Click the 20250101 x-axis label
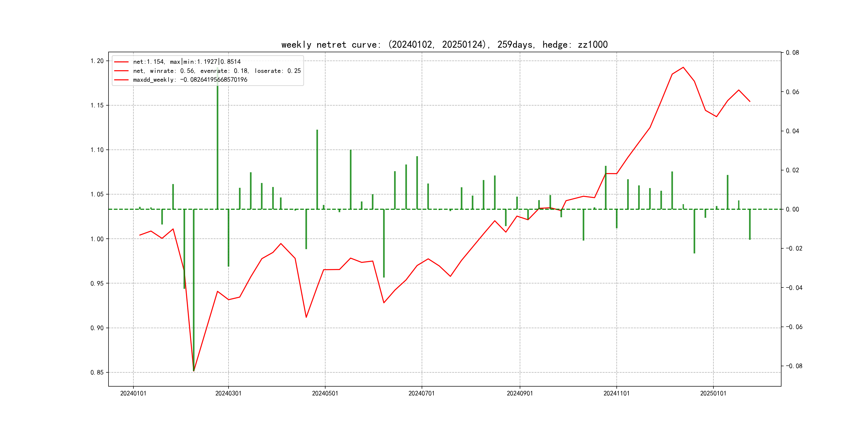 (713, 393)
